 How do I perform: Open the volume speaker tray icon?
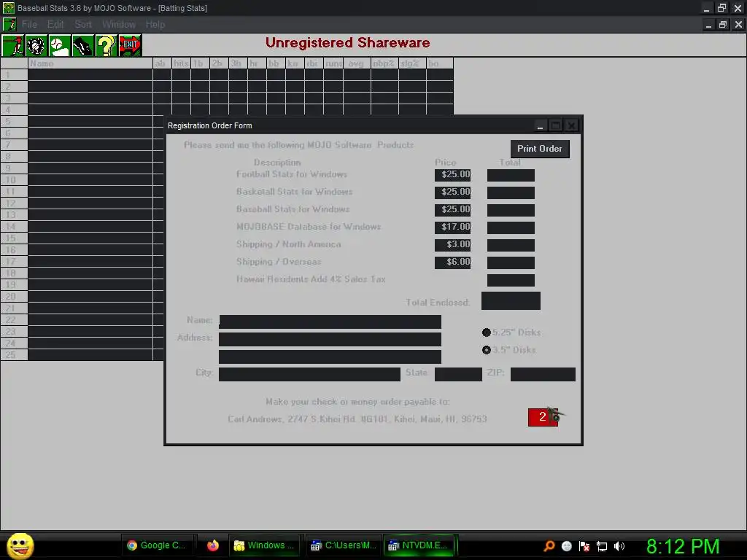pyautogui.click(x=619, y=546)
